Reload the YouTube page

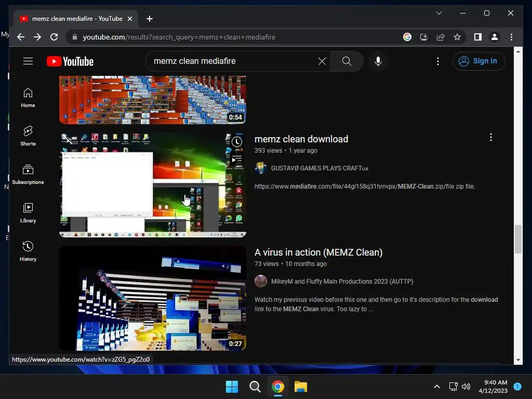[x=54, y=37]
